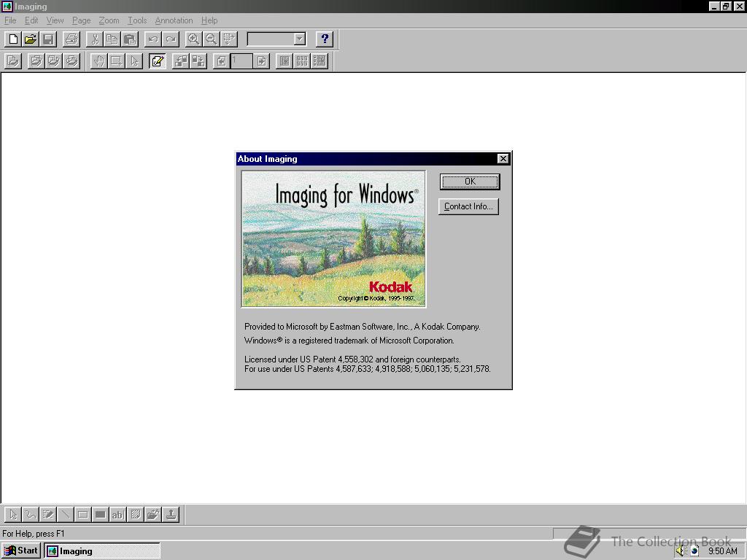Viewport: 747px width, 560px height.
Task: Select the Freehand Line annotation tool
Action: 31,514
